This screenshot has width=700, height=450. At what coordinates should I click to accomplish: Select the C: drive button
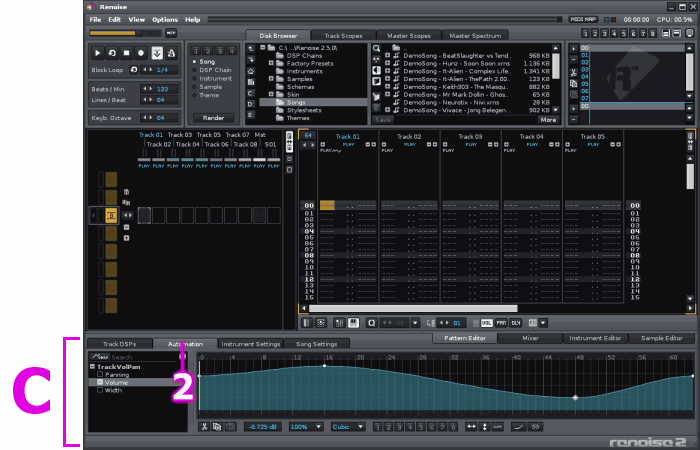[251, 93]
